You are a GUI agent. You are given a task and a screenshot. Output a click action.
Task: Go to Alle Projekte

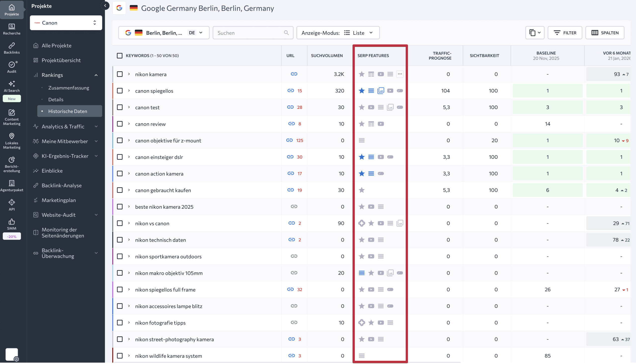click(x=56, y=45)
